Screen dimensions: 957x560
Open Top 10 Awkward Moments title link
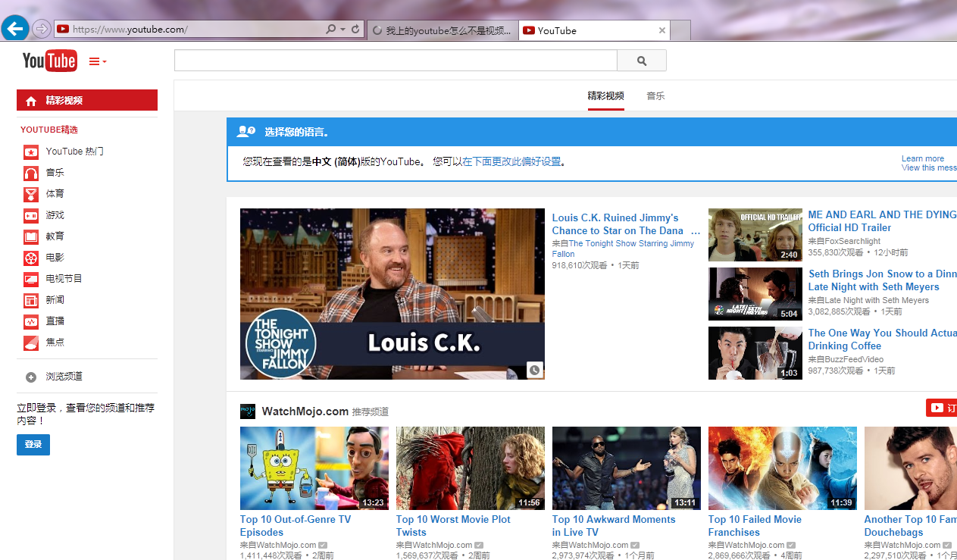coord(614,526)
